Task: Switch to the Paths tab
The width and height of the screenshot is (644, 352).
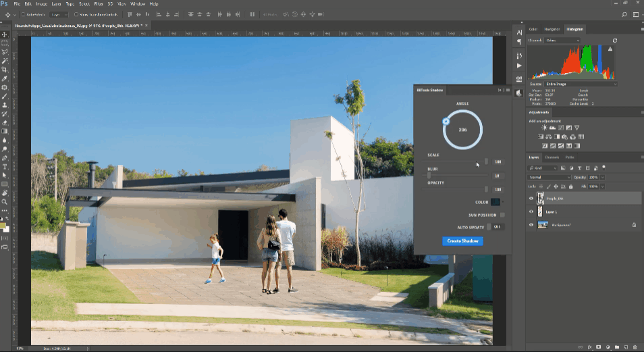Action: [569, 157]
